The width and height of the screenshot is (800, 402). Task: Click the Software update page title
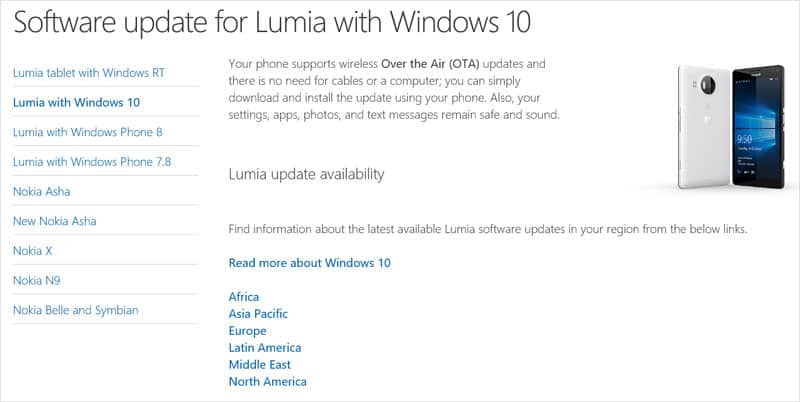pos(272,23)
